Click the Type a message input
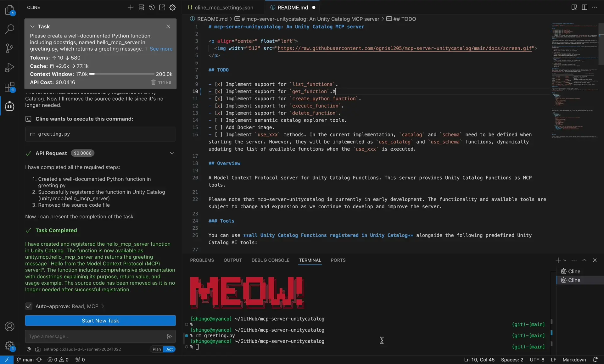This screenshot has height=364, width=604. click(94, 336)
